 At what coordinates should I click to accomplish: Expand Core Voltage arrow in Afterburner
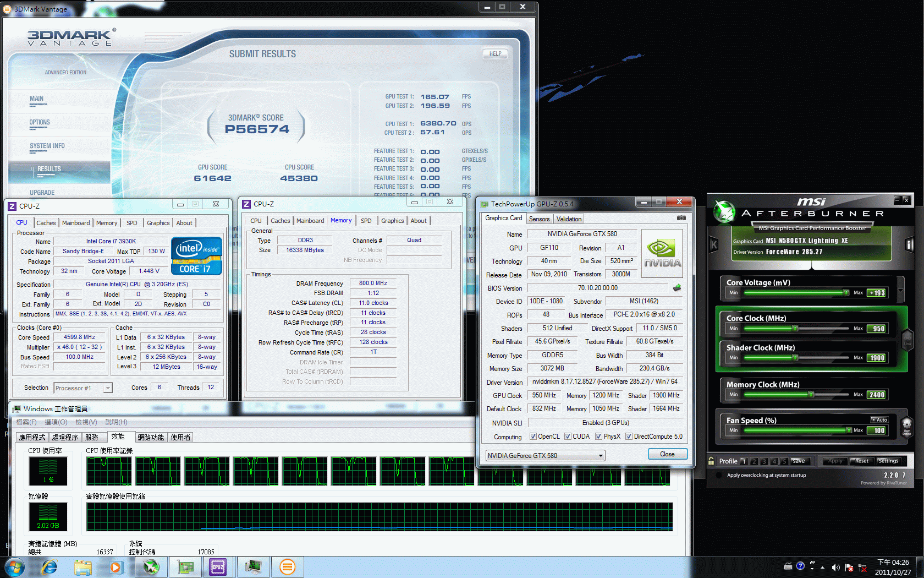[900, 290]
